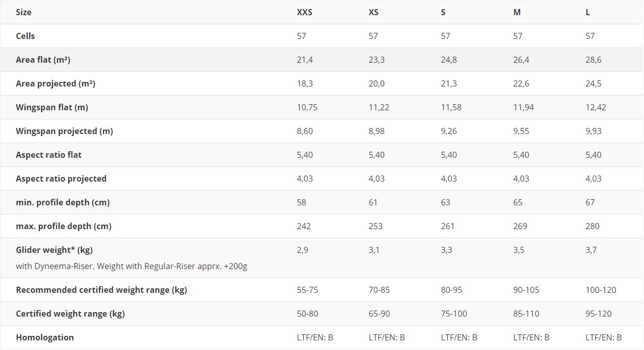644x350 pixels.
Task: Click the Area projected (m²) row label
Action: point(56,83)
